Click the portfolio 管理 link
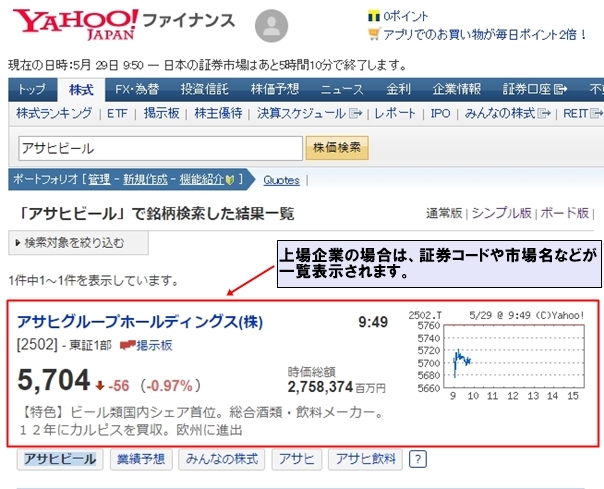The width and height of the screenshot is (604, 489). click(99, 180)
